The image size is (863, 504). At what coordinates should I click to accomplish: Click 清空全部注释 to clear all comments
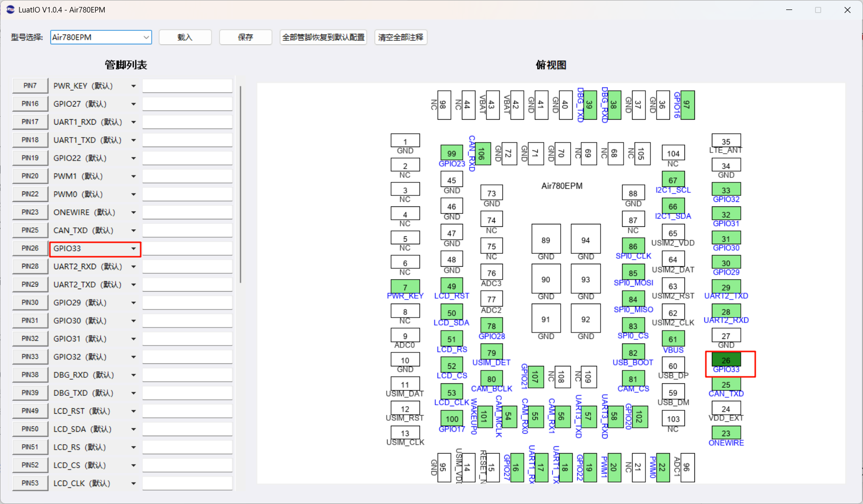(401, 37)
